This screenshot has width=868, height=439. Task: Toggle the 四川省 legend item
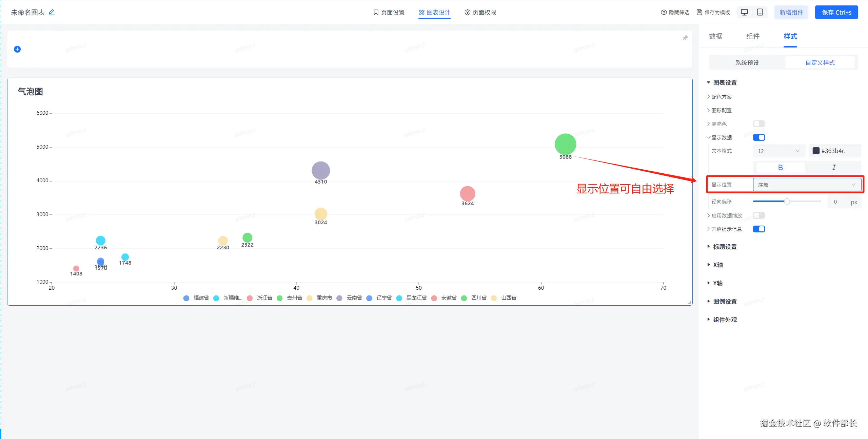(474, 298)
